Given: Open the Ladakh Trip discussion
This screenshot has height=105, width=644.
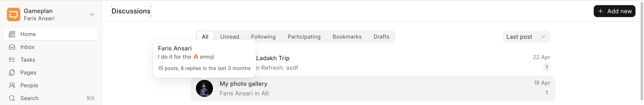Looking at the screenshot, I should point(273,58).
